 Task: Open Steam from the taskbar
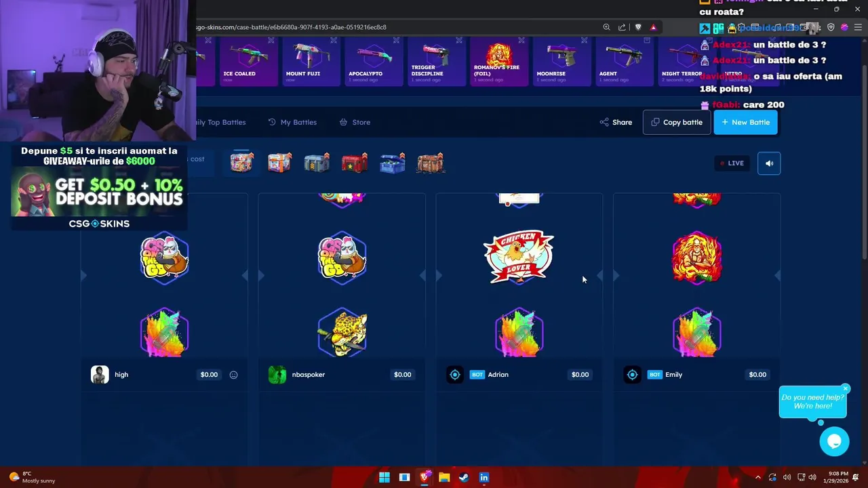(x=464, y=477)
